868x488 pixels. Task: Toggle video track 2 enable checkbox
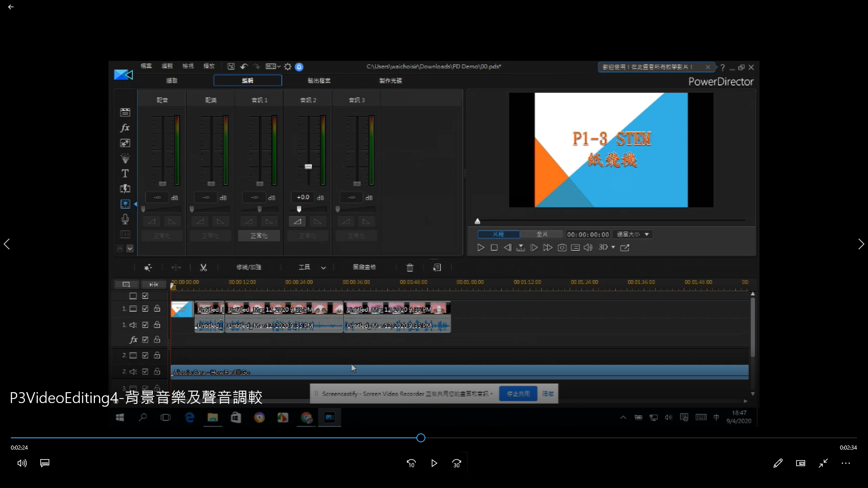[145, 356]
